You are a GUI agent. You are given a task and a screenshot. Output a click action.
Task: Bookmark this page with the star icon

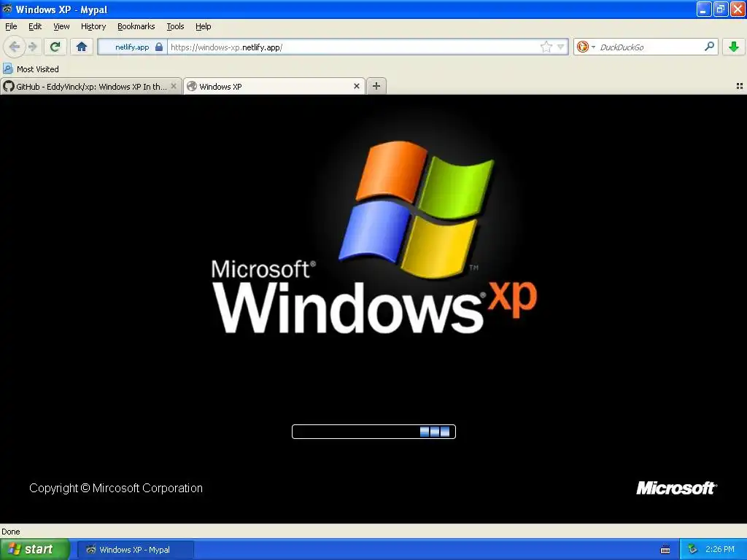[546, 47]
